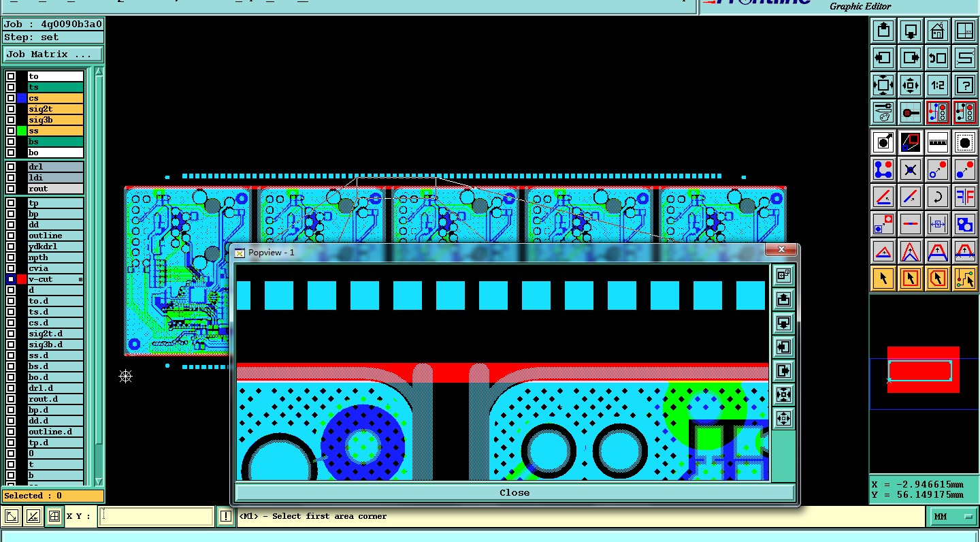
Task: Select the plain arrow pointer tool
Action: pyautogui.click(x=883, y=278)
